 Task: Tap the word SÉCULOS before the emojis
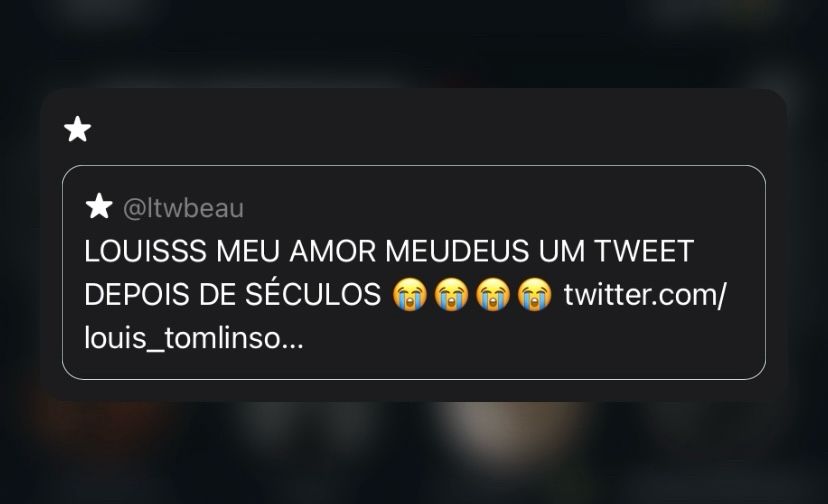[313, 294]
